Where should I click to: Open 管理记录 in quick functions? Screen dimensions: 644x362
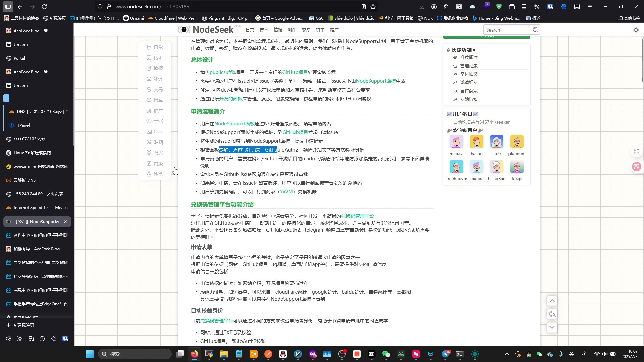click(469, 66)
